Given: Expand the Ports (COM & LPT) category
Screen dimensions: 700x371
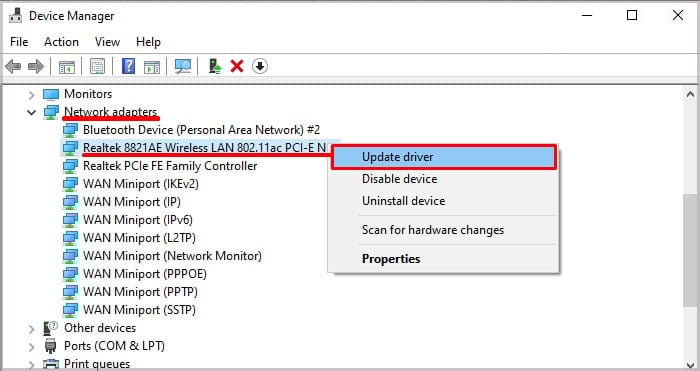Looking at the screenshot, I should coord(32,346).
